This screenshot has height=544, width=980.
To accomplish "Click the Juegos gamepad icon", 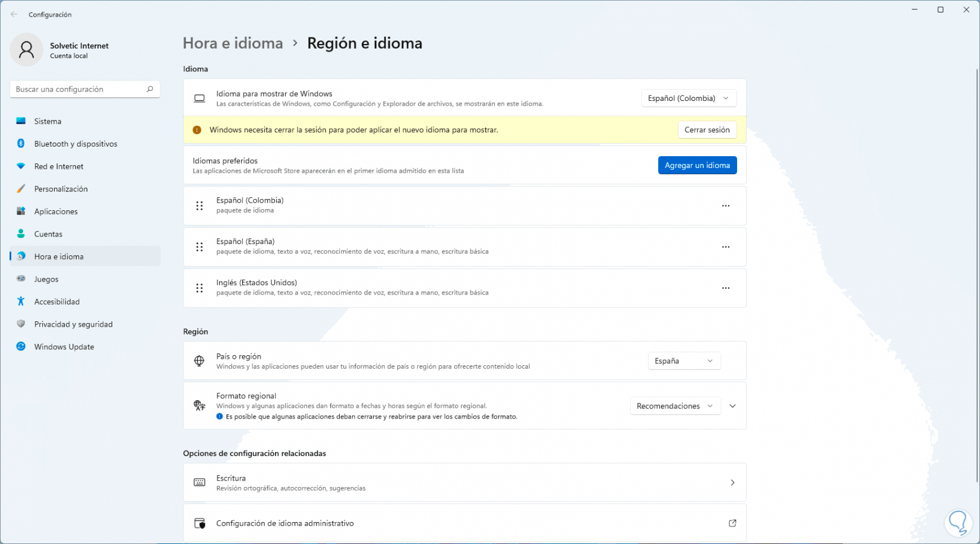I will (21, 279).
